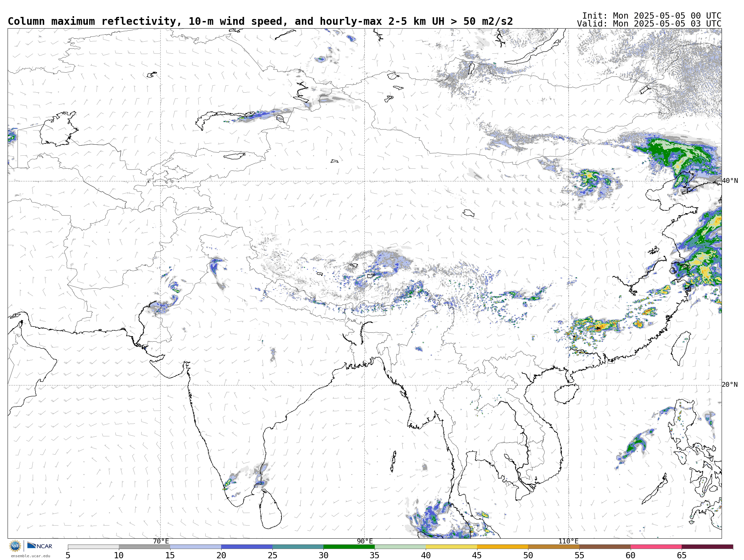744x560 pixels.
Task: Open the ensemble.ucar.edu link text
Action: coord(30,556)
